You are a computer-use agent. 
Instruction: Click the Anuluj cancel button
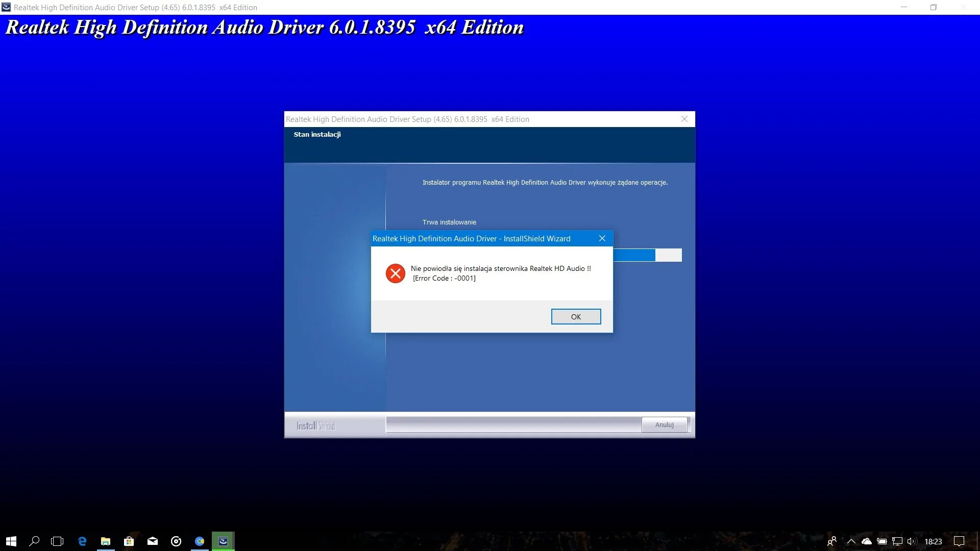(x=664, y=424)
